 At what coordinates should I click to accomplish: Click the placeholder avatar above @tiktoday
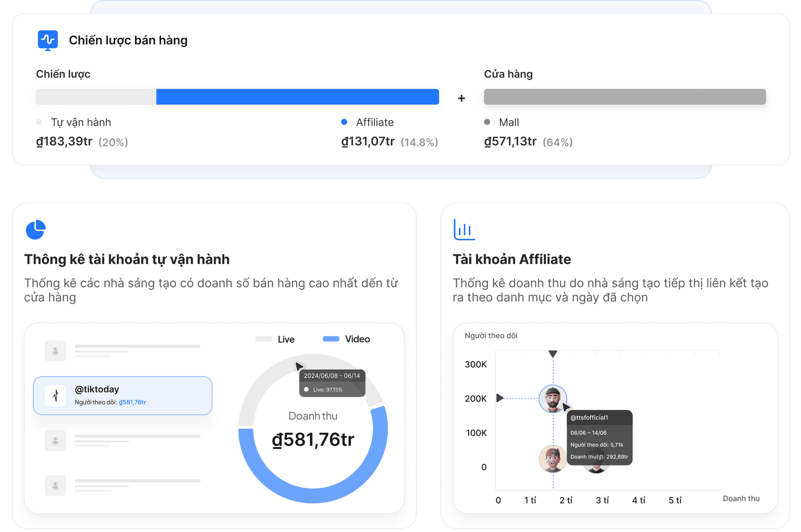55,351
